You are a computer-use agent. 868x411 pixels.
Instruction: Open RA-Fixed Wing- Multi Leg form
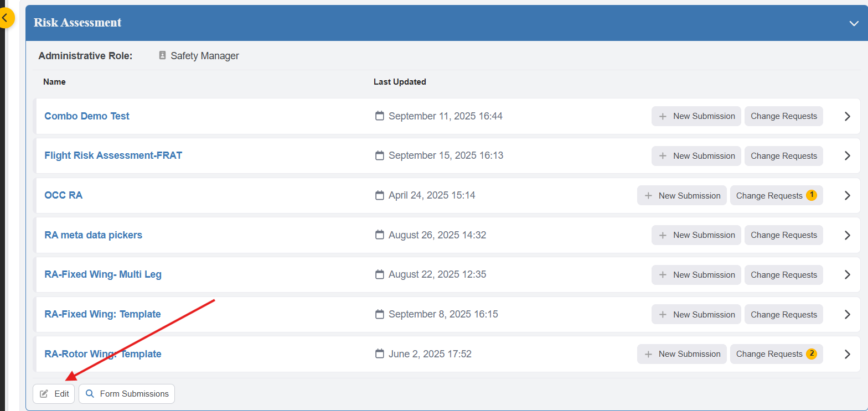tap(103, 274)
